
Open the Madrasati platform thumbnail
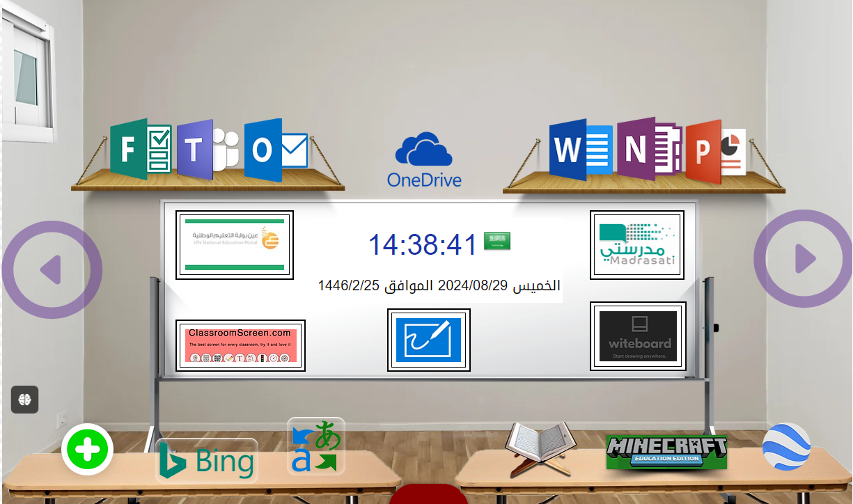pyautogui.click(x=637, y=245)
